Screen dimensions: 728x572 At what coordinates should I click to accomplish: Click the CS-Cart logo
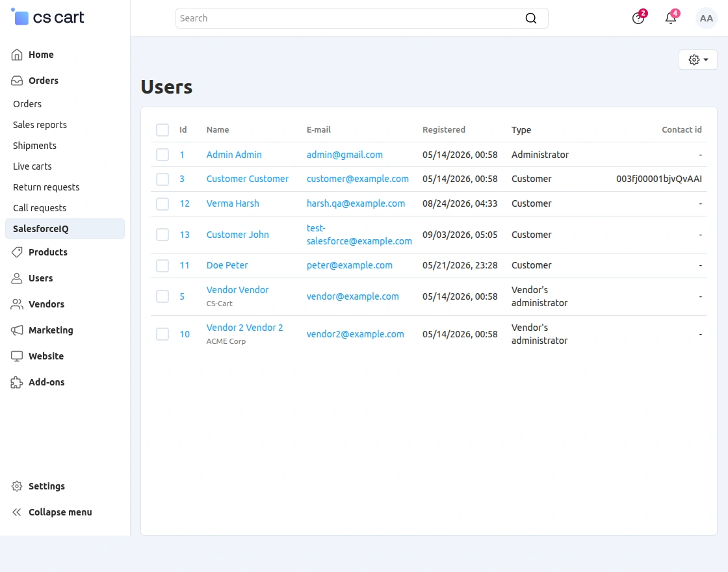[x=47, y=17]
